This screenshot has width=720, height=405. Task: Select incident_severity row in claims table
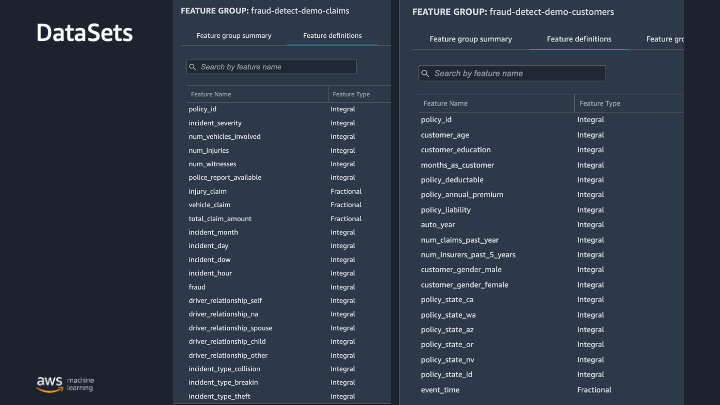click(288, 123)
